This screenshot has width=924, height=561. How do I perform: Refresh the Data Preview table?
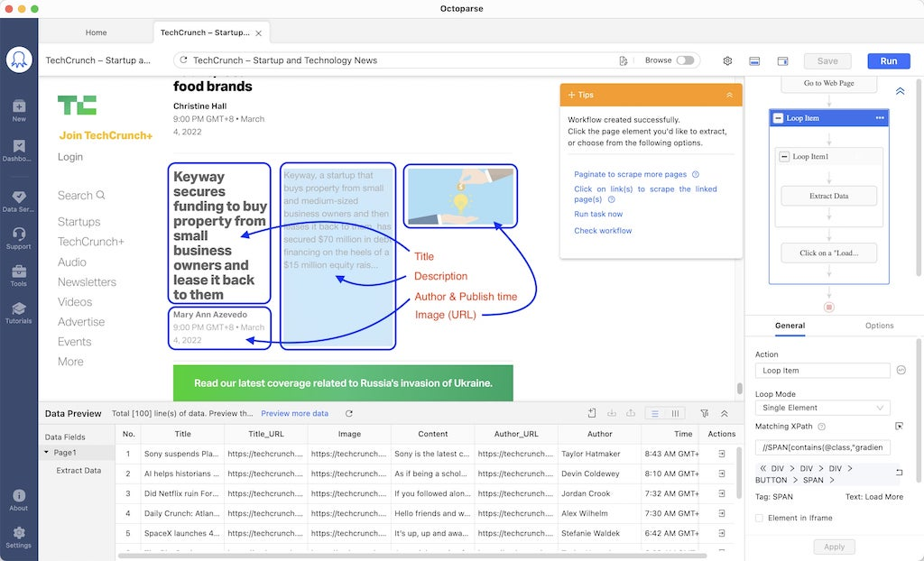(349, 414)
